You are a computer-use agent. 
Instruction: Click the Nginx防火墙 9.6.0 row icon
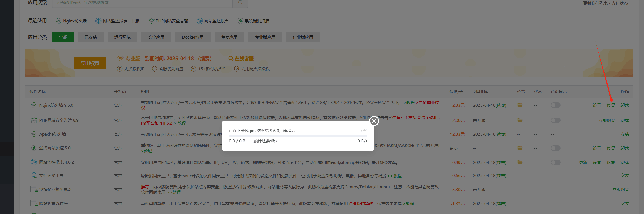(34, 105)
